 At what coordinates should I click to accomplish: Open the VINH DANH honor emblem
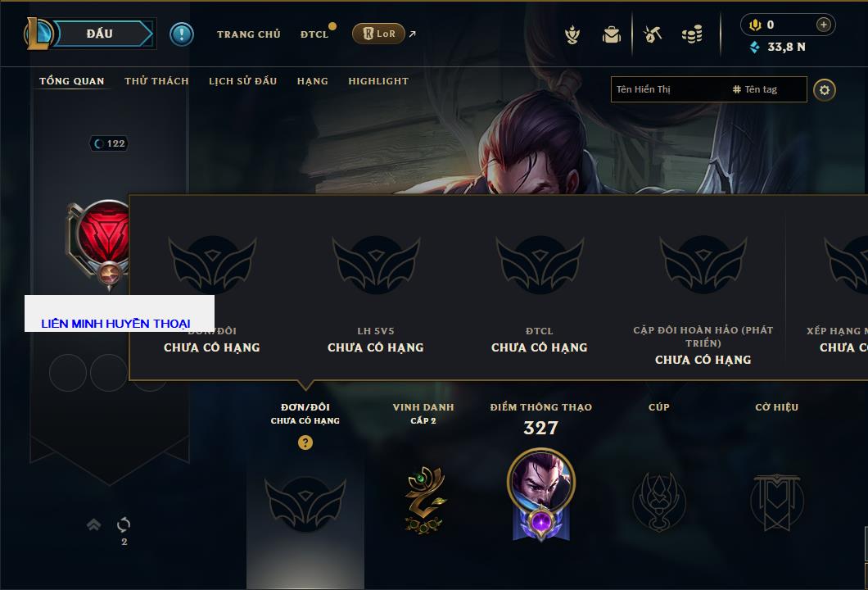tap(423, 500)
